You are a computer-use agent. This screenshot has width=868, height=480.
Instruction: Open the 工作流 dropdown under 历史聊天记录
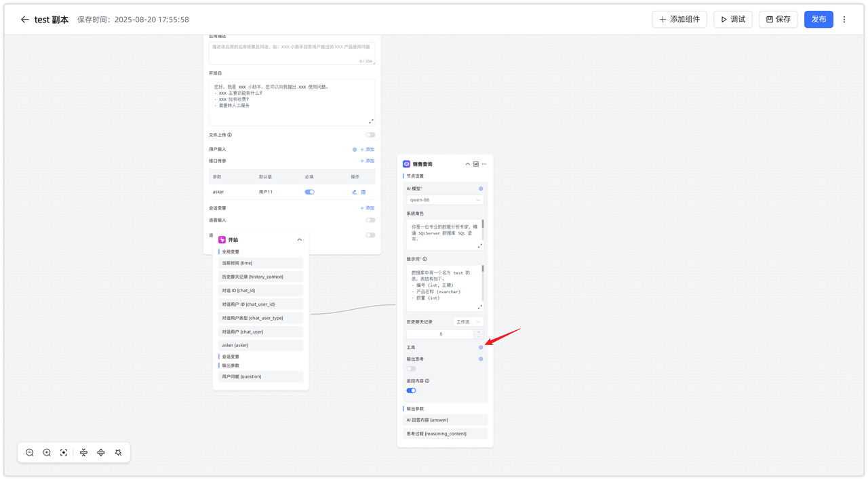pyautogui.click(x=468, y=321)
